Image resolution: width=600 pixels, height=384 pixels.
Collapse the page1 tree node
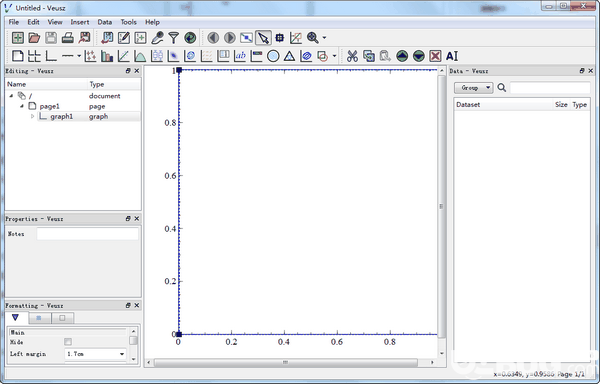click(22, 106)
